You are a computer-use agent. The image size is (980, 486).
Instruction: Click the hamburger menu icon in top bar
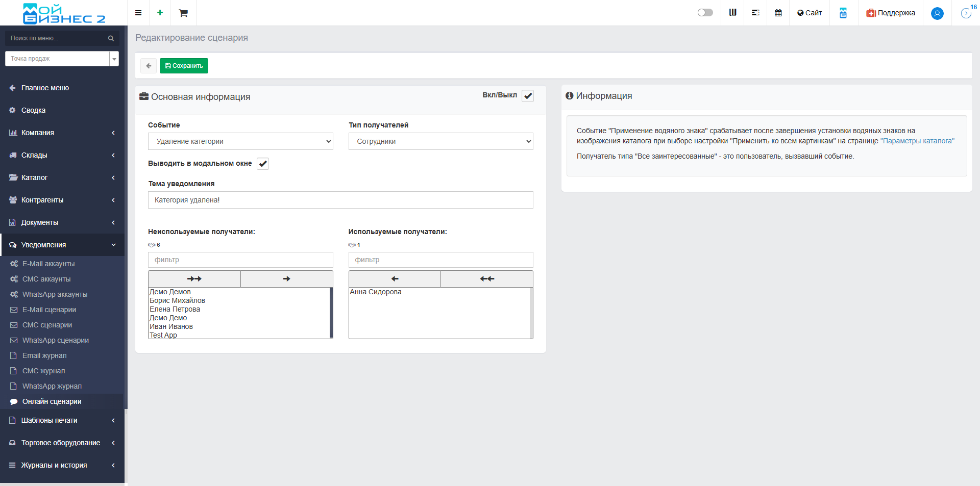138,13
